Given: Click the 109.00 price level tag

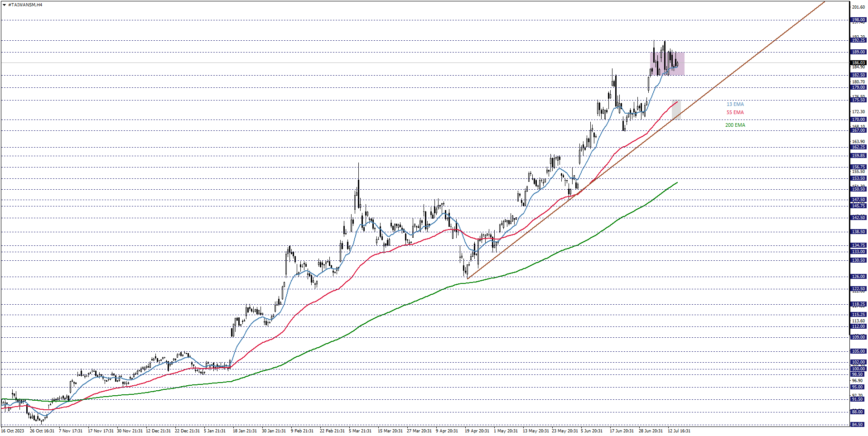Looking at the screenshot, I should point(858,337).
